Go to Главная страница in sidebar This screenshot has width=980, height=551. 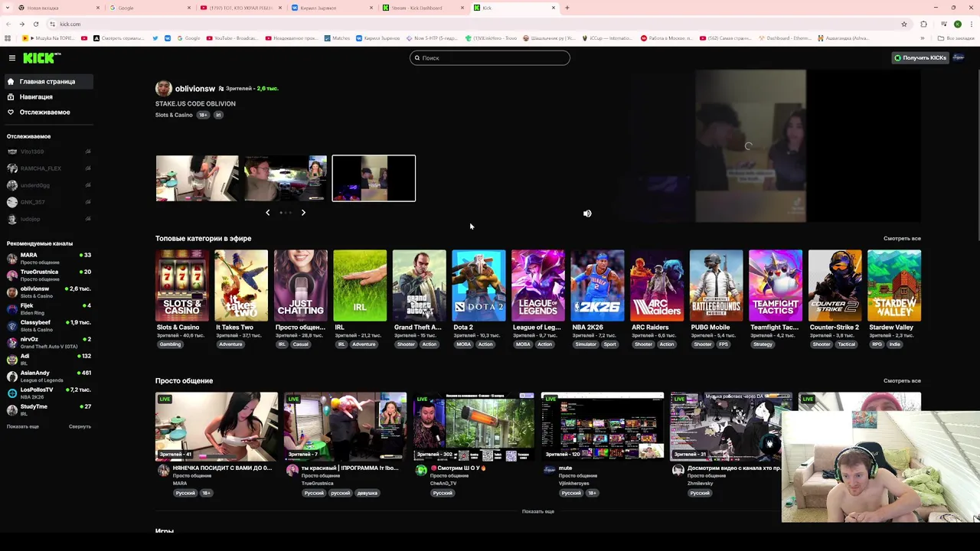point(47,81)
